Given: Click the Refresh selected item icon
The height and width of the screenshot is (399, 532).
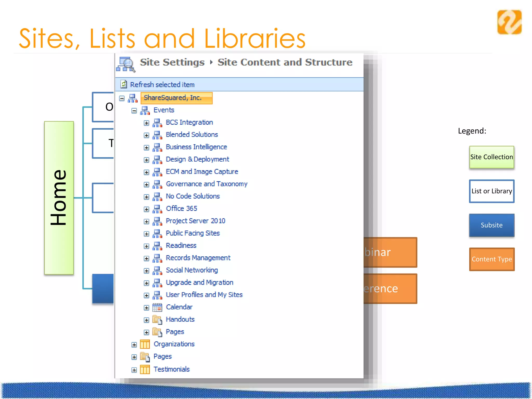Looking at the screenshot, I should click(124, 84).
